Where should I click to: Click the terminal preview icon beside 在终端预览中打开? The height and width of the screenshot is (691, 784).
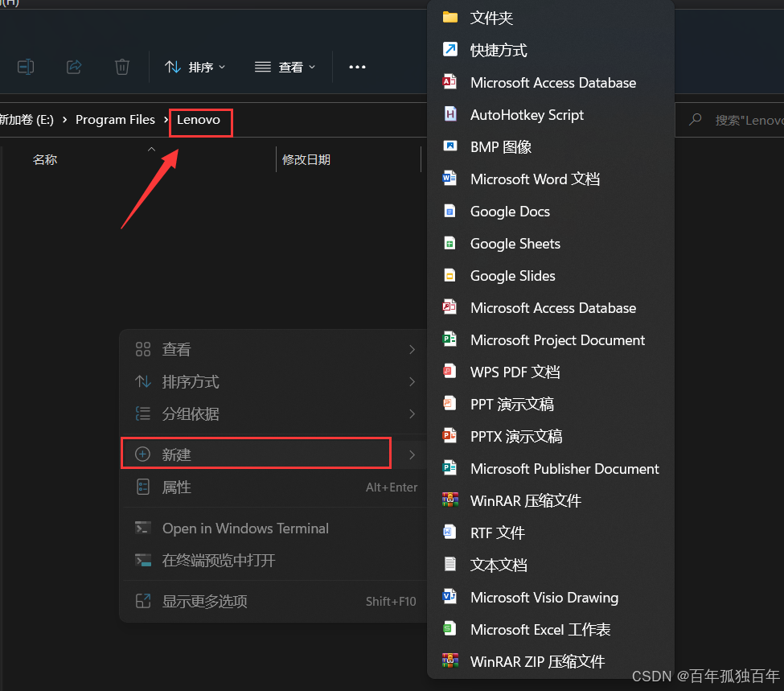click(x=143, y=560)
